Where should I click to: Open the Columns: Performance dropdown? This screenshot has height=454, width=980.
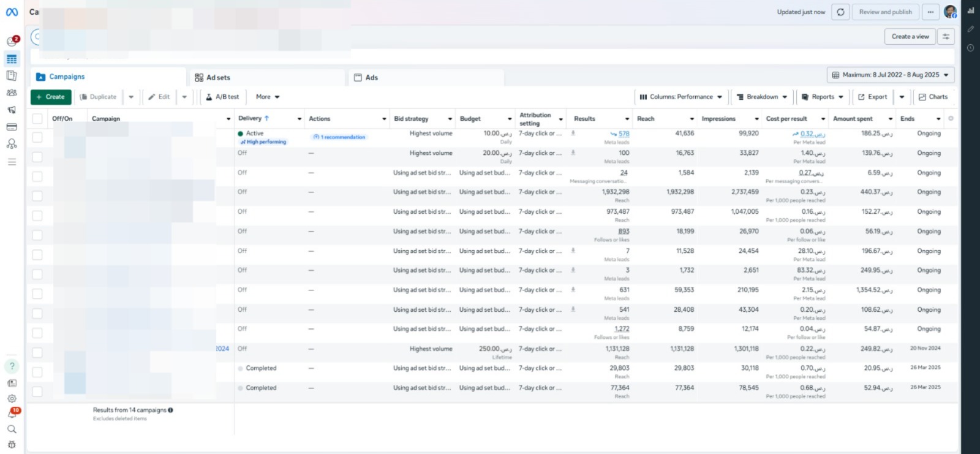pyautogui.click(x=681, y=97)
